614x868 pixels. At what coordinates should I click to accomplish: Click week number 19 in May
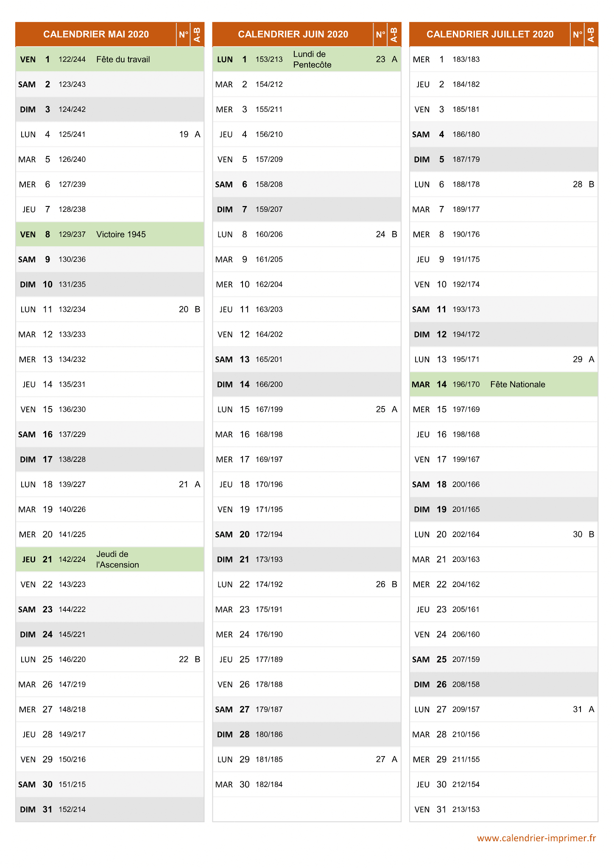click(x=184, y=134)
